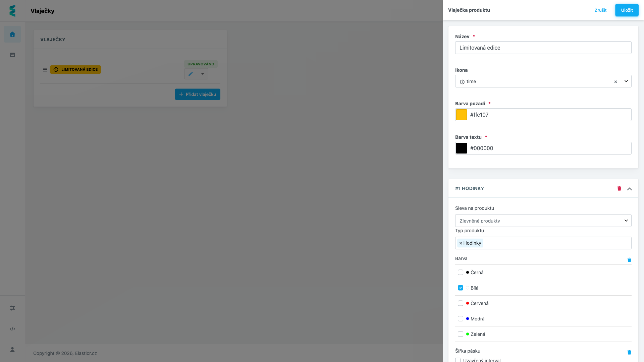The image size is (644, 362).
Task: Click the yellow Barva pozadí swatch
Action: click(462, 115)
